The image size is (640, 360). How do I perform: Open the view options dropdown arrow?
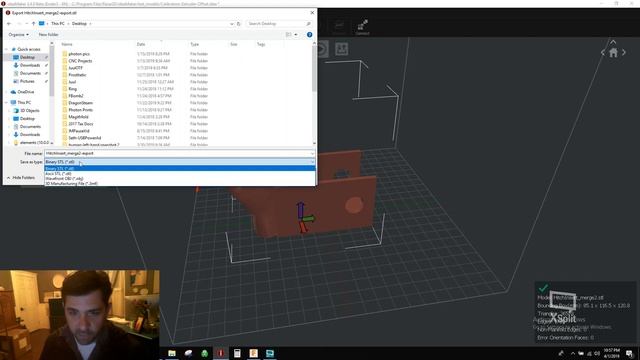pyautogui.click(x=296, y=35)
